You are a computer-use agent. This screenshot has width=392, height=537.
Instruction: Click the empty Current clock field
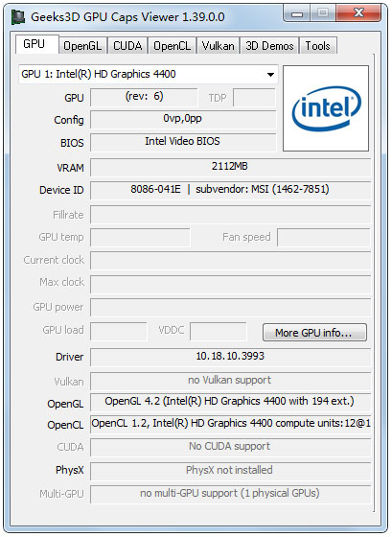point(230,261)
